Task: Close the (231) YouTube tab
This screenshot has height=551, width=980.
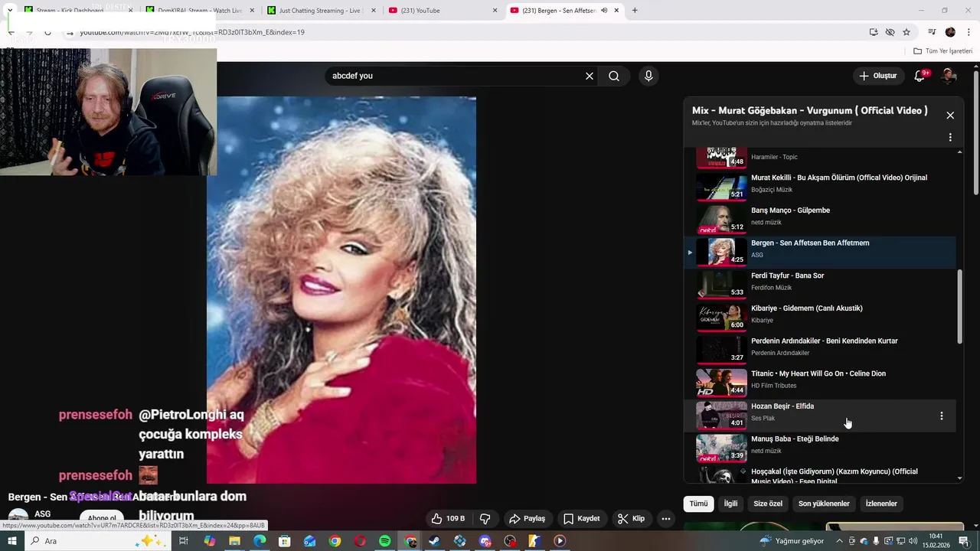Action: pyautogui.click(x=495, y=11)
